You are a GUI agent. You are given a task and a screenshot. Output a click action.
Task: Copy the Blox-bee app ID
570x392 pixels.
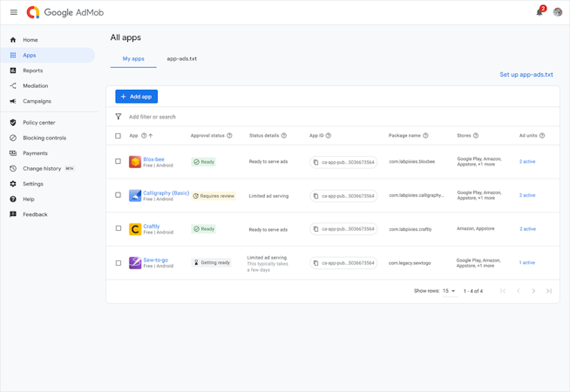pyautogui.click(x=316, y=162)
